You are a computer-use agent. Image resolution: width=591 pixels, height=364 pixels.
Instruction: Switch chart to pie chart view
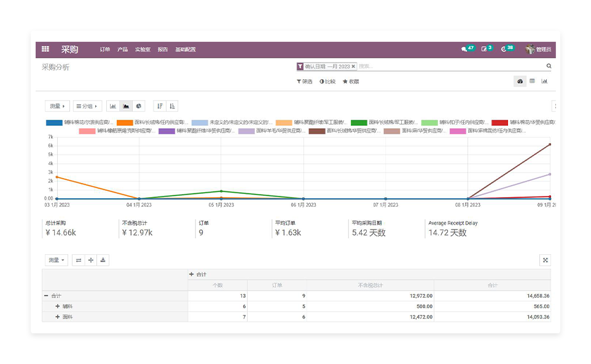(139, 106)
